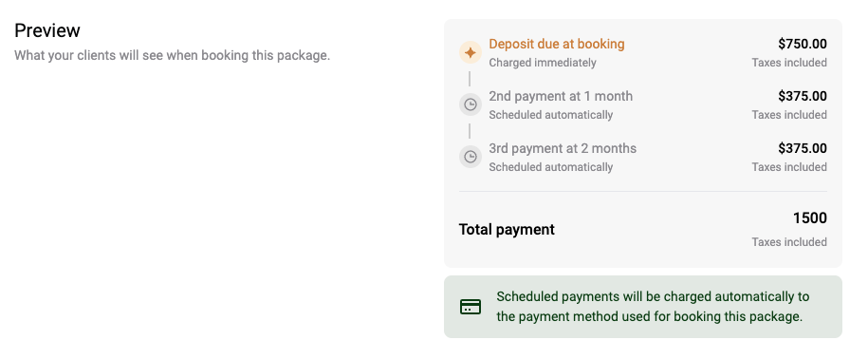Click the 1500 total amount
The height and width of the screenshot is (359, 868).
click(x=810, y=218)
